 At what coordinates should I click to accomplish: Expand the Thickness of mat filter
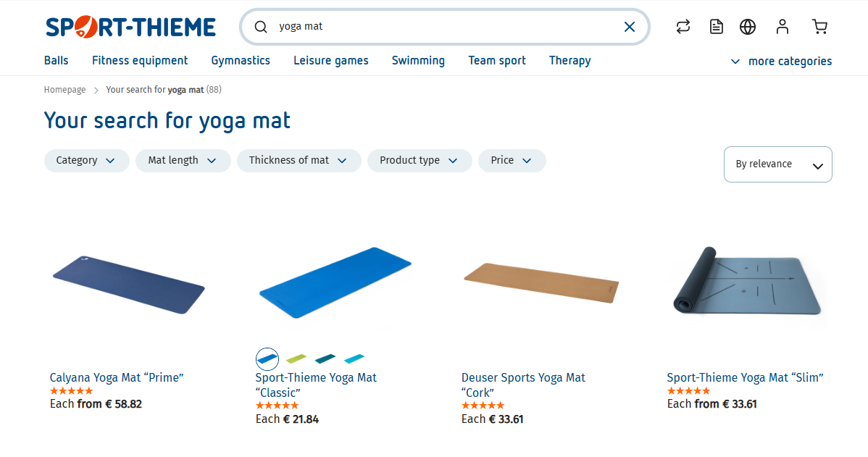[299, 161]
